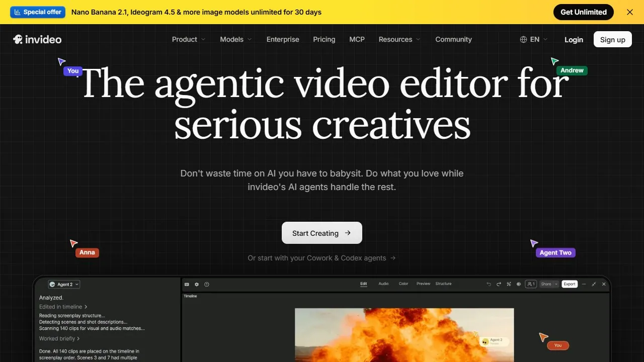This screenshot has width=644, height=362.
Task: Select the Edit tab in editor
Action: [364, 284]
